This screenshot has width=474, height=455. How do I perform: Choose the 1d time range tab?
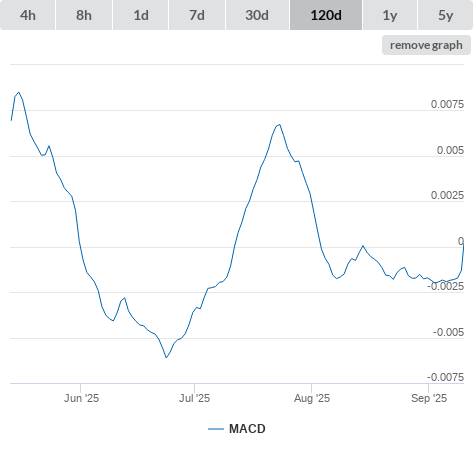[141, 15]
